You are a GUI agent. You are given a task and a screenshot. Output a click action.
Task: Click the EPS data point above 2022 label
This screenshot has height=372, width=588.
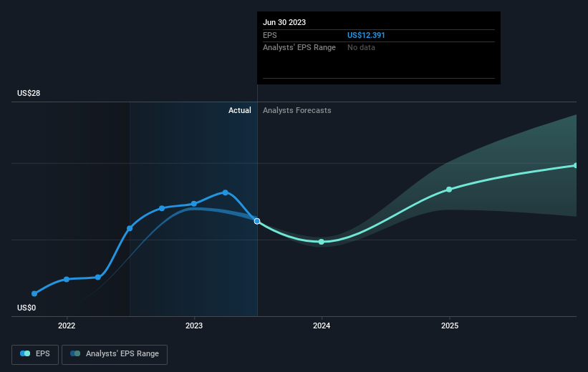pyautogui.click(x=67, y=280)
